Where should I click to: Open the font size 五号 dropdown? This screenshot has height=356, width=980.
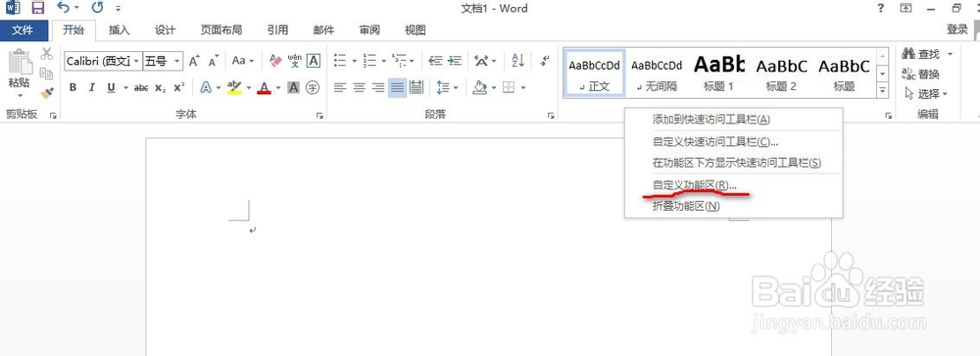177,61
